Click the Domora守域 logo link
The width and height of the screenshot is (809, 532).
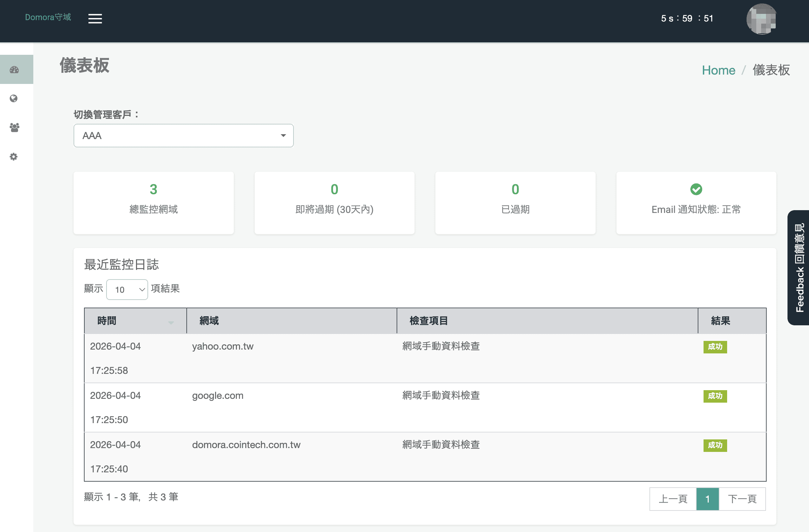[48, 17]
